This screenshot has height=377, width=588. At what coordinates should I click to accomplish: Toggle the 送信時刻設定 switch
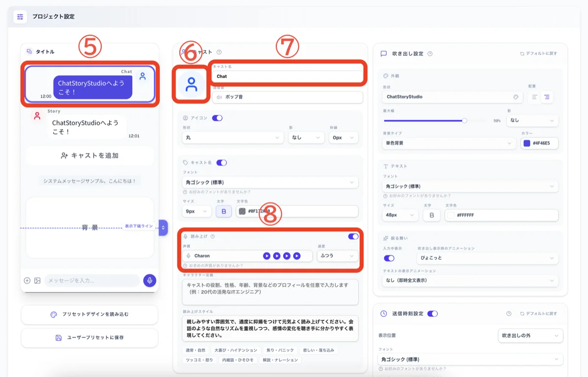click(433, 314)
